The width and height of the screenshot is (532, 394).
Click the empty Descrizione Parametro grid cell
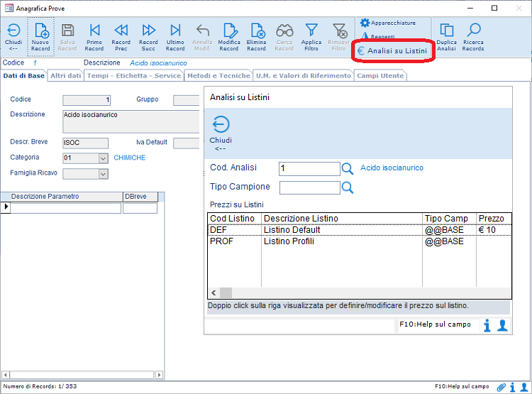tap(66, 208)
